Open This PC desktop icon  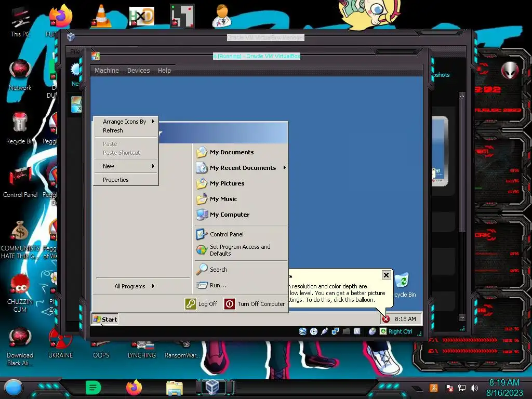coord(20,22)
